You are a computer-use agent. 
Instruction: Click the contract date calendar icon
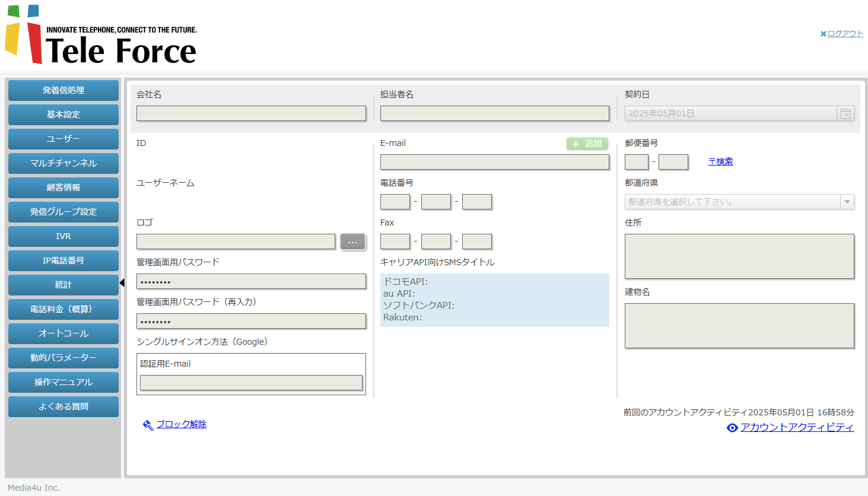[x=845, y=113]
